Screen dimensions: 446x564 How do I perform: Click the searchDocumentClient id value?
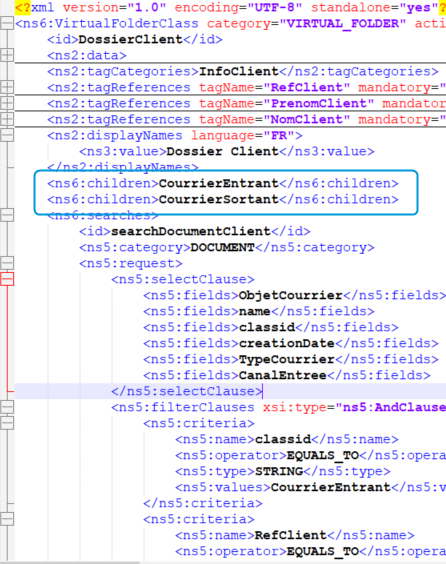pyautogui.click(x=191, y=231)
